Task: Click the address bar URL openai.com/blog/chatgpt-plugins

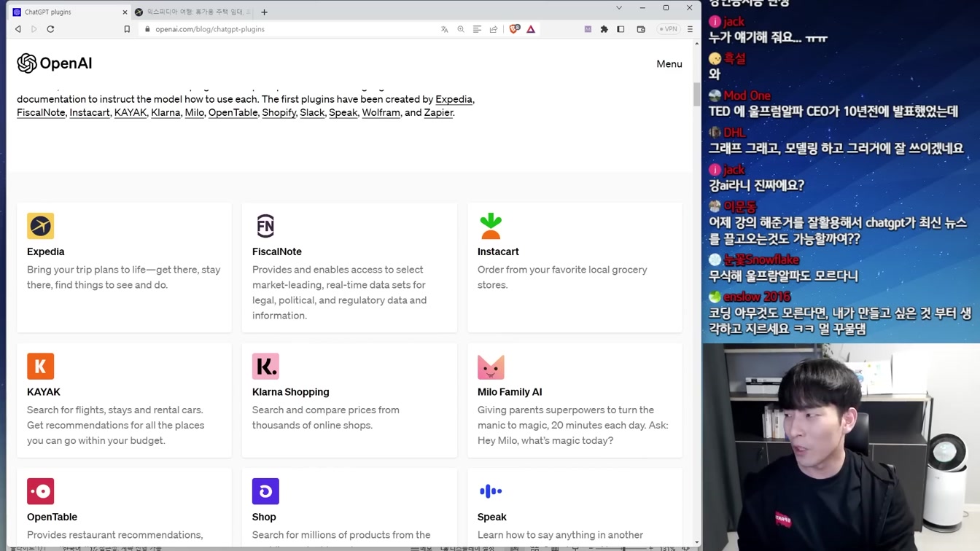Action: 210,29
